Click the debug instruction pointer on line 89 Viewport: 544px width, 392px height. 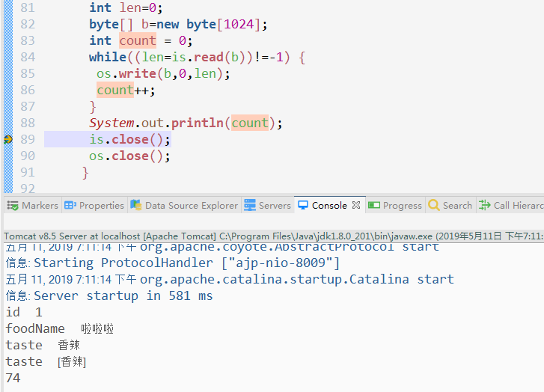(x=7, y=139)
